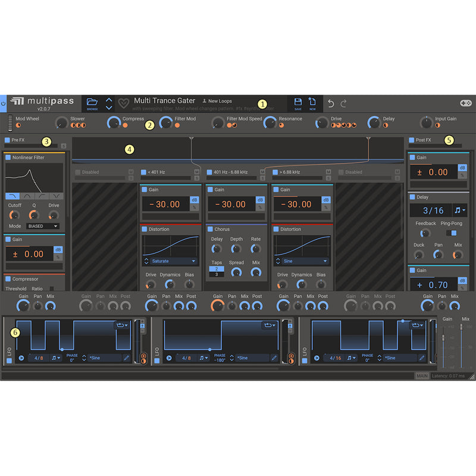476x476 pixels.
Task: Open the Delay 3/16 note sync dropdown
Action: pyautogui.click(x=460, y=210)
